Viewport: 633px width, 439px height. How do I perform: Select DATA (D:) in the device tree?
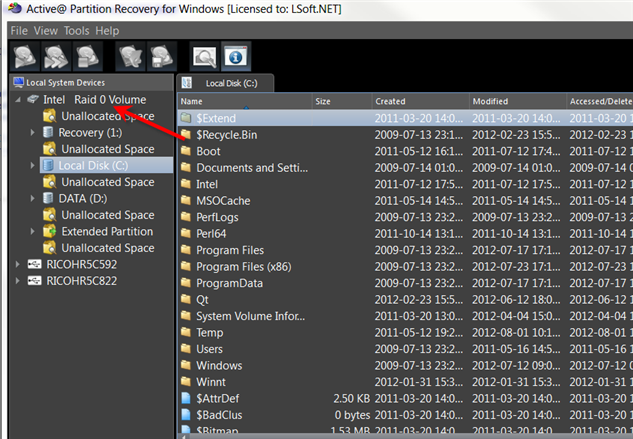tap(83, 199)
